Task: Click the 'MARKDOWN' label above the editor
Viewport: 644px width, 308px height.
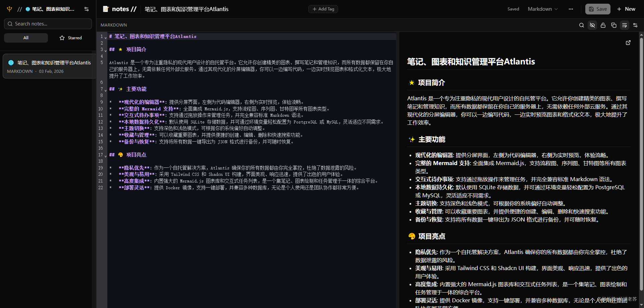Action: (114, 25)
